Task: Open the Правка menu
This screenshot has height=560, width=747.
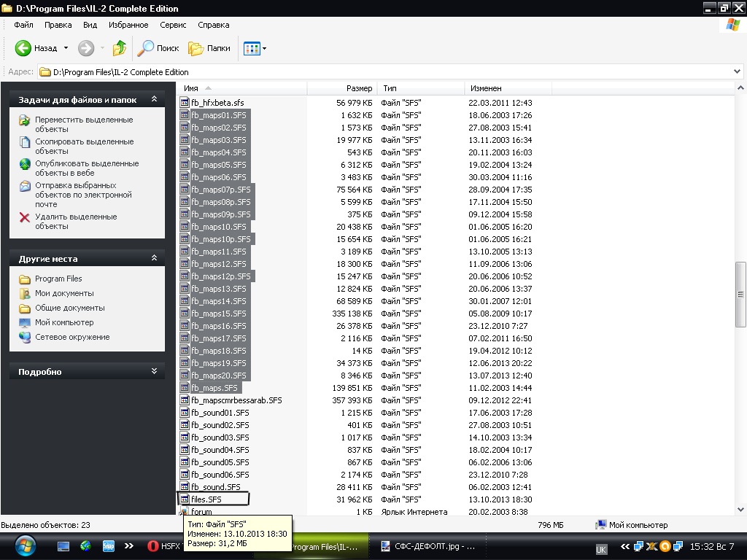Action: (x=58, y=25)
